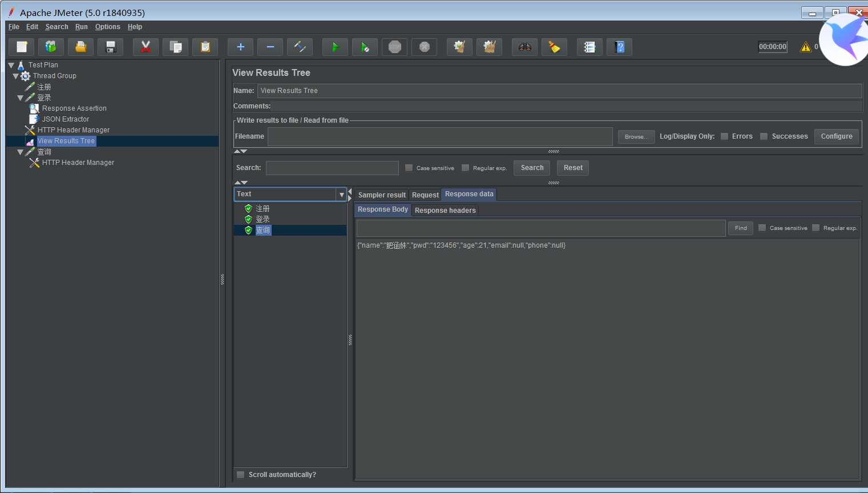Start the test with the green play icon
This screenshot has height=493, width=868.
336,47
